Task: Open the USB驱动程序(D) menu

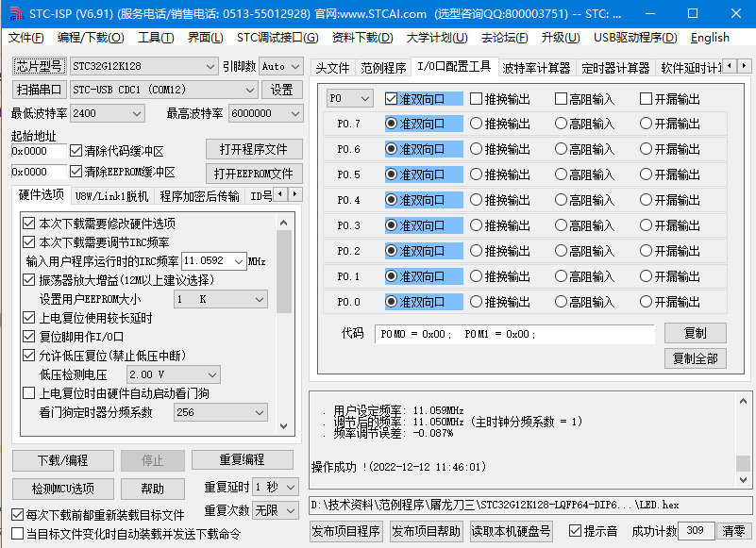Action: coord(635,38)
